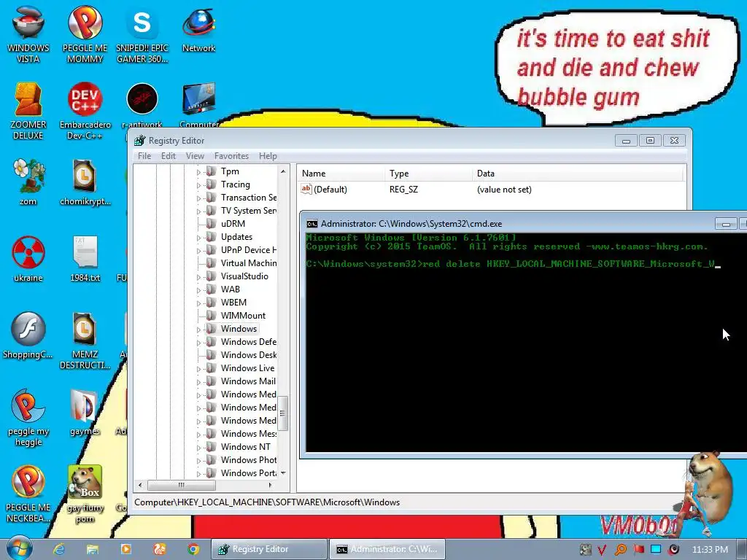Screen dimensions: 747x560
Task: Click the Windows Start orb
Action: 19,548
